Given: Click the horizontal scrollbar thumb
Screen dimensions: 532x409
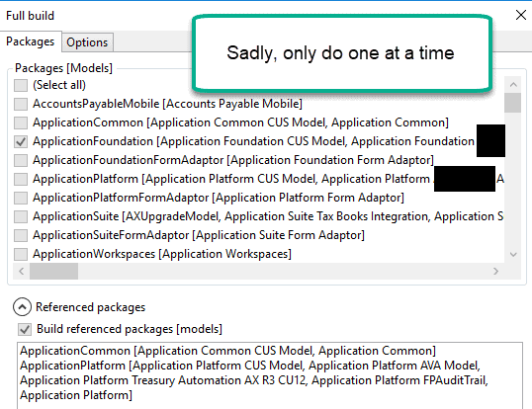Looking at the screenshot, I should [54, 271].
